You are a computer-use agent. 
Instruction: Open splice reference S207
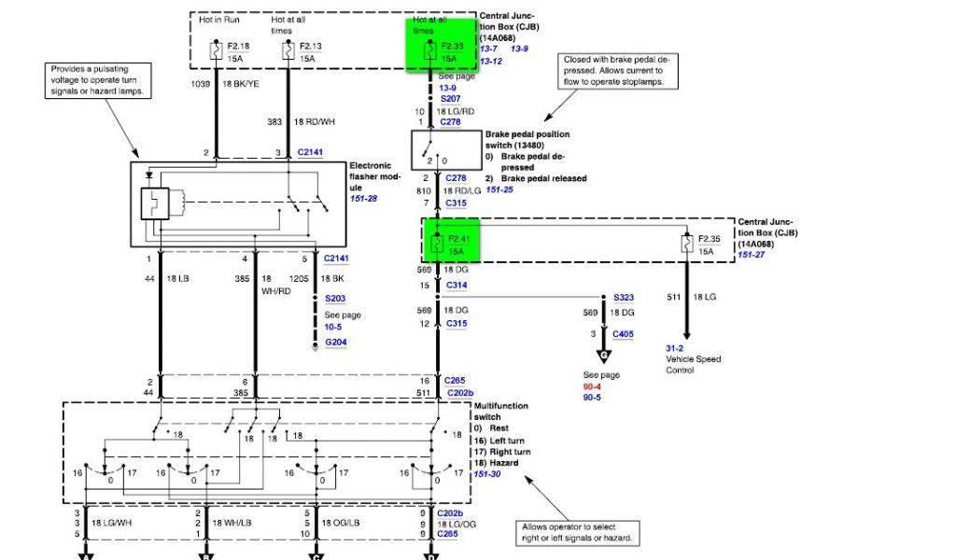pyautogui.click(x=452, y=98)
